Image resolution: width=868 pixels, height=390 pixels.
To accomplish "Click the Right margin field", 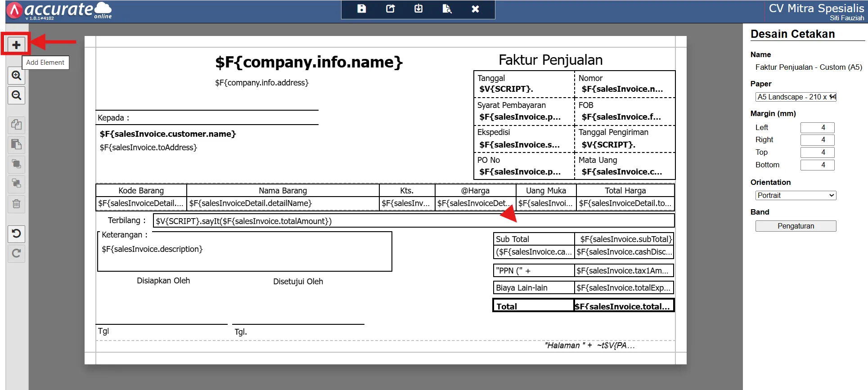I will [817, 139].
